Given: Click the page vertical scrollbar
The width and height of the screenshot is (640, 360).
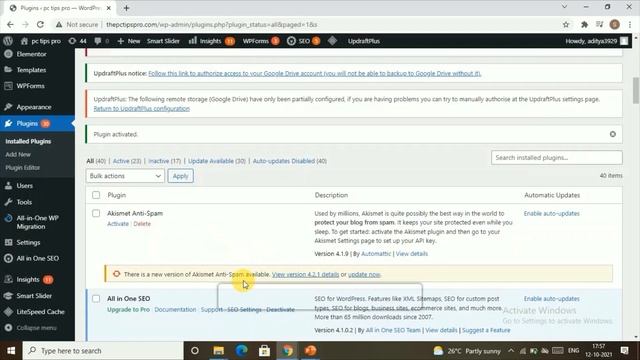Looking at the screenshot, I should (636, 91).
